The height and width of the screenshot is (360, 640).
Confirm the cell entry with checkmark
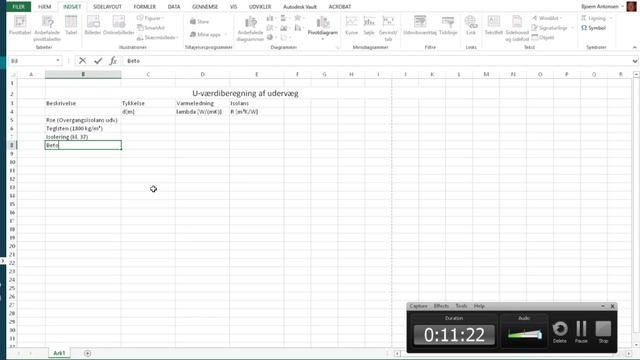(98, 61)
